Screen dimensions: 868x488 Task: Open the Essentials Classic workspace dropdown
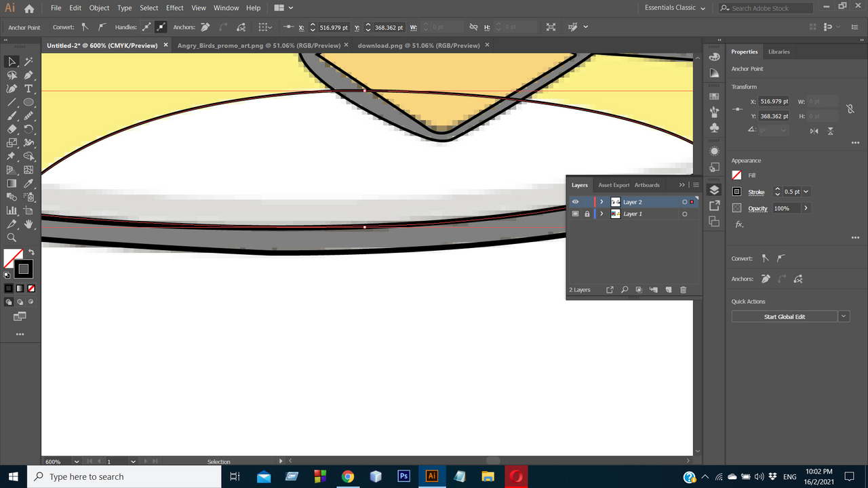point(675,8)
